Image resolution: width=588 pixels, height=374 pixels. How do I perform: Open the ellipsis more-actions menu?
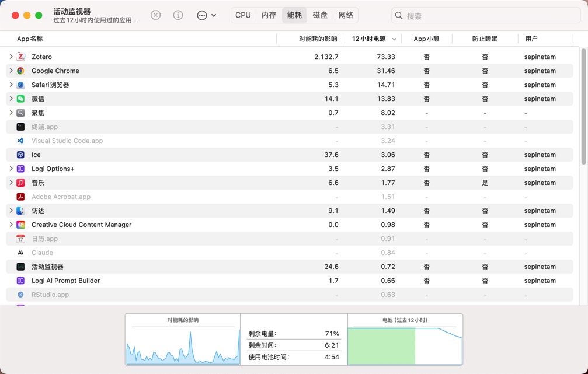coord(206,15)
